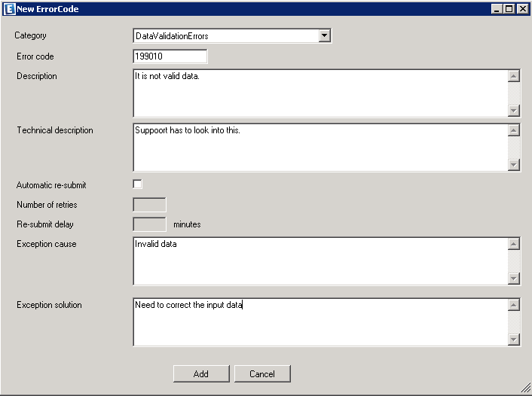
Task: Click the application icon in title bar
Action: [10, 9]
